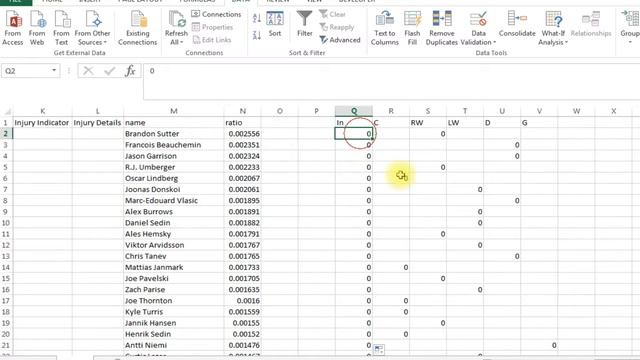
Task: Open the Sort dialog
Action: click(275, 24)
